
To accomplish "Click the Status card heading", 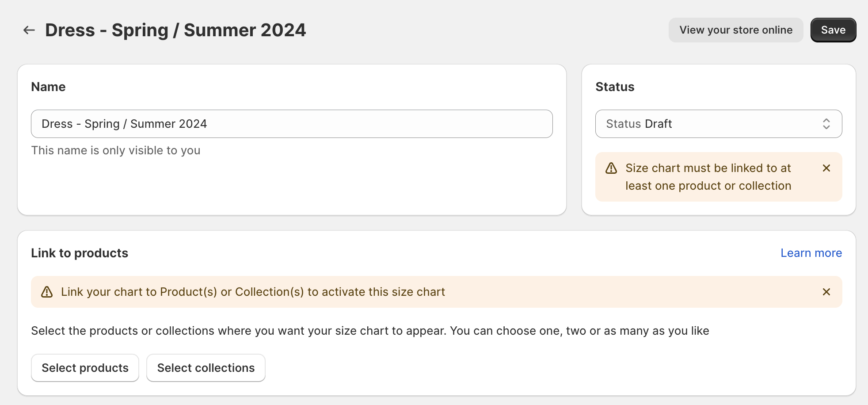I will pyautogui.click(x=615, y=87).
